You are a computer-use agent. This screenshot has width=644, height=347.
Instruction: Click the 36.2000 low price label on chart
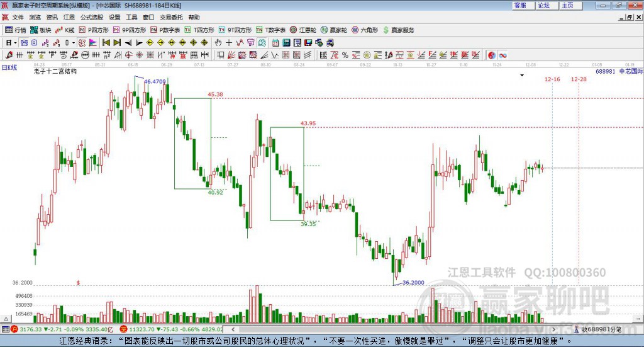(x=413, y=283)
